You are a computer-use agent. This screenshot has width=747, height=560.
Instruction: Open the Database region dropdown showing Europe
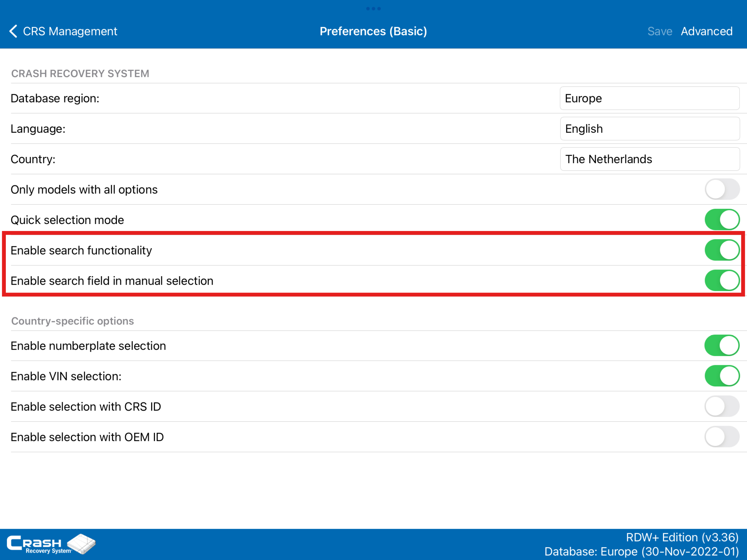650,98
